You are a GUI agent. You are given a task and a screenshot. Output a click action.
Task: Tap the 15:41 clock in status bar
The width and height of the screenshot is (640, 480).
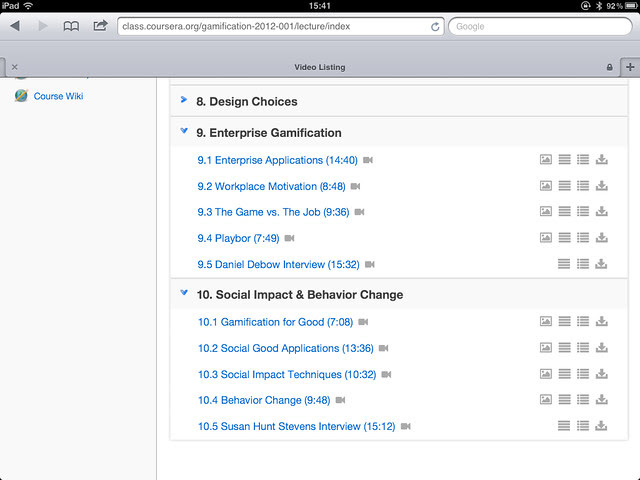(320, 6)
